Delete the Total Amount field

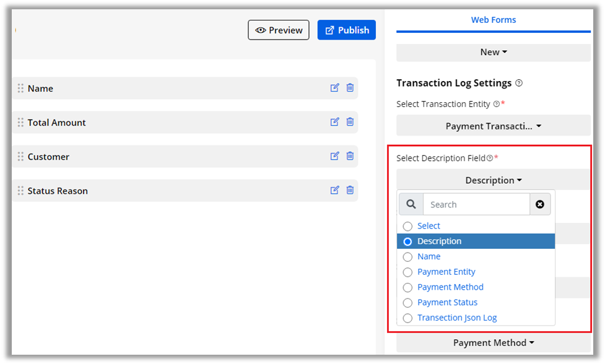click(350, 122)
